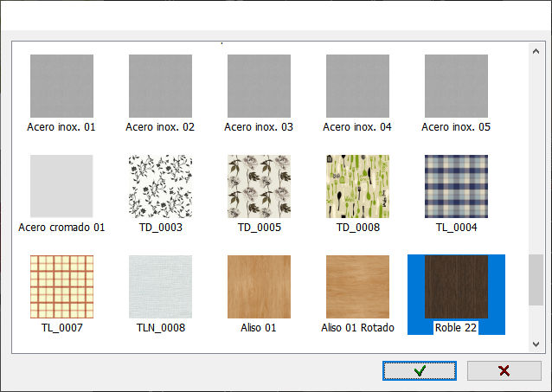Choose the Acero cromado 01 material
552x392 pixels.
tap(61, 186)
